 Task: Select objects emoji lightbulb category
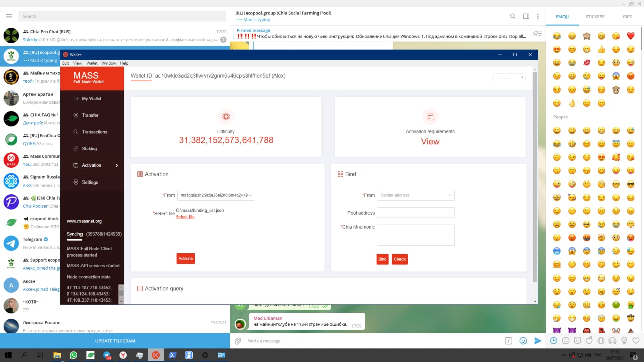tap(625, 340)
